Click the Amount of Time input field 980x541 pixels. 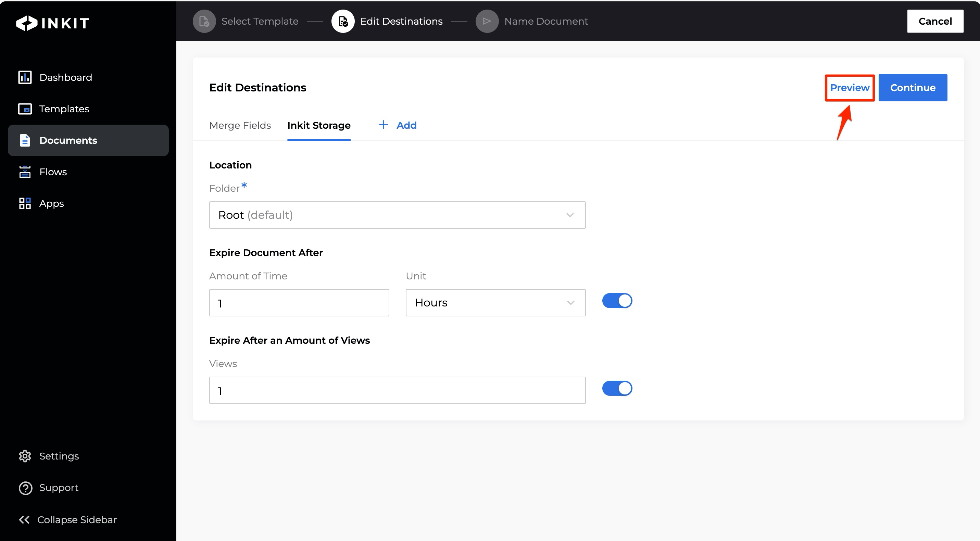(299, 303)
